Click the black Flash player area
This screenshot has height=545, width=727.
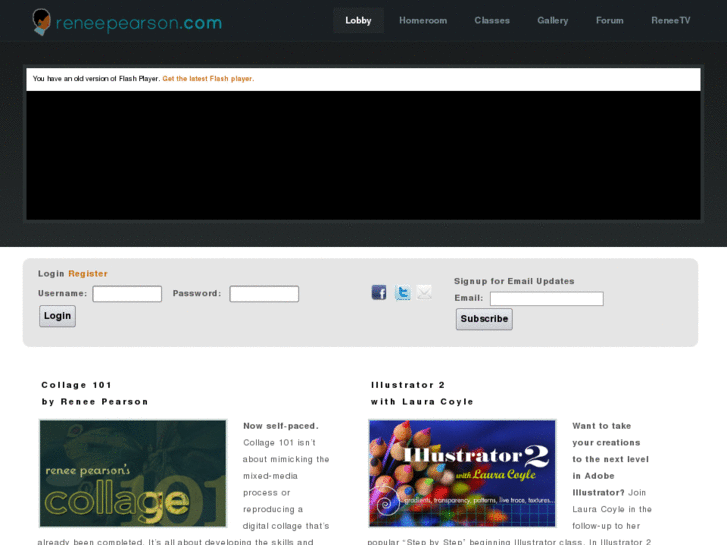(364, 155)
